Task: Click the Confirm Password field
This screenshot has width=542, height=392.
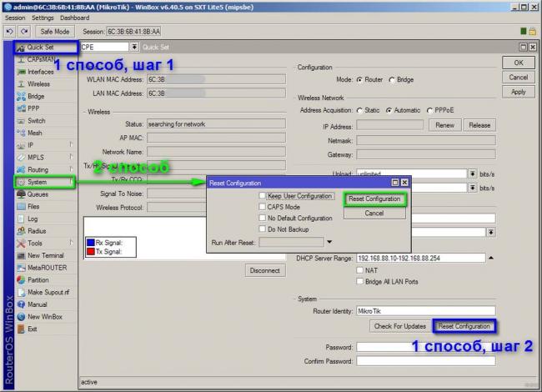Action: click(425, 361)
